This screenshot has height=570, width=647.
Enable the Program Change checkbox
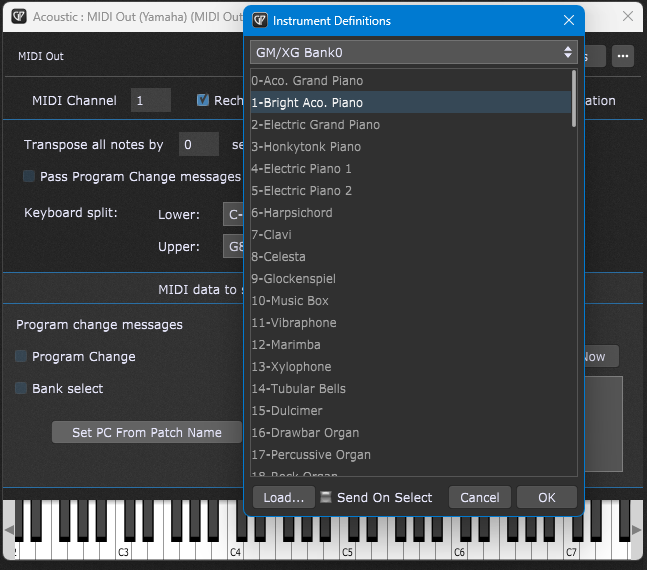(21, 356)
